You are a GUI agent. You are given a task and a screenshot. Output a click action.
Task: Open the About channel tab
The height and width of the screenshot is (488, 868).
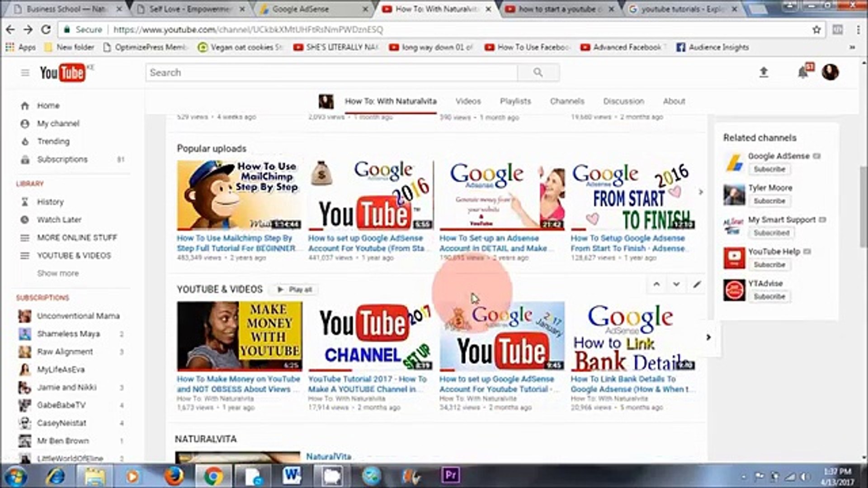point(674,101)
